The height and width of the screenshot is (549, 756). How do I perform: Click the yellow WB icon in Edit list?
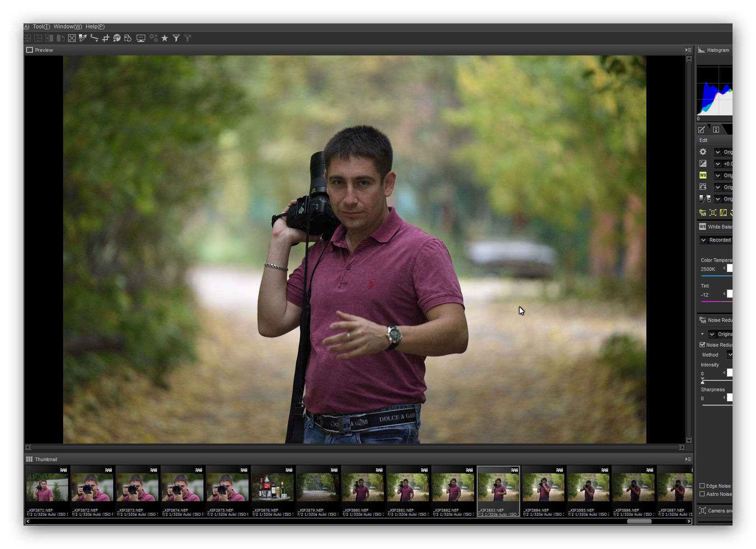[703, 175]
